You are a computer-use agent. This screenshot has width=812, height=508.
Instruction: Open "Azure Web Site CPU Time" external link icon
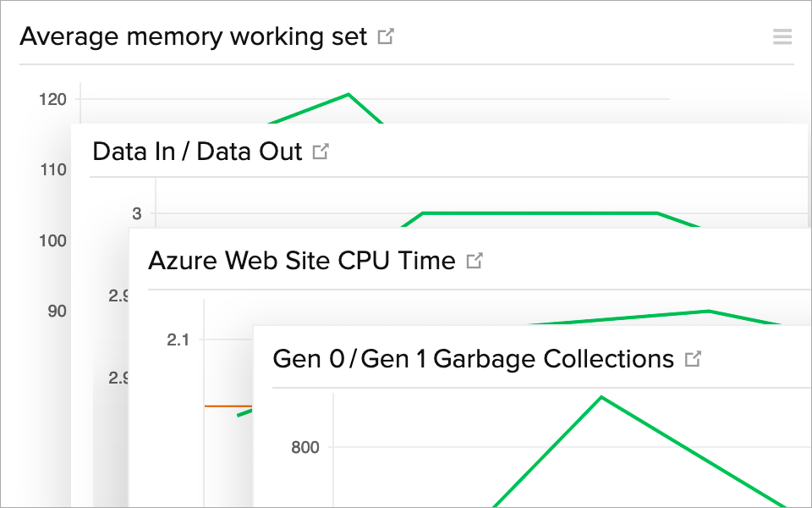[475, 261]
